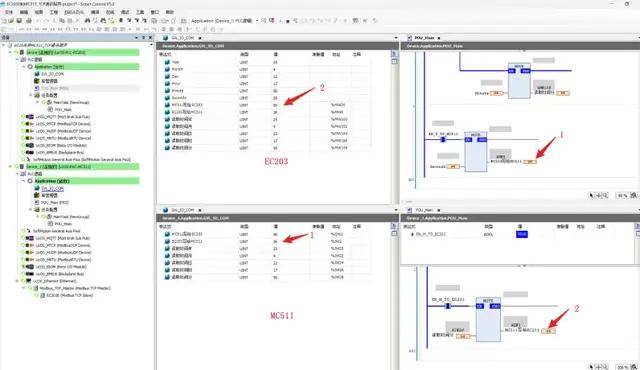Image resolution: width=640 pixels, height=370 pixels.
Task: Collapse PLC 逻辑 under the EC203 device
Action: point(17,60)
